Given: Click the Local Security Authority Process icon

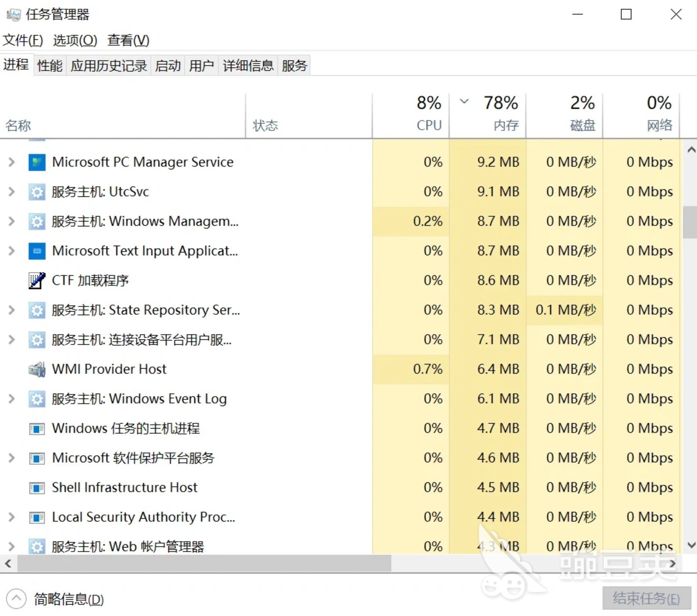Looking at the screenshot, I should (x=37, y=517).
